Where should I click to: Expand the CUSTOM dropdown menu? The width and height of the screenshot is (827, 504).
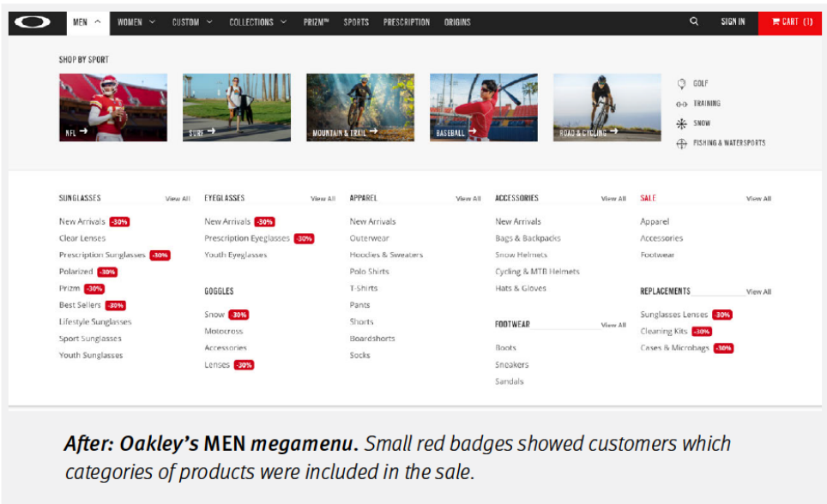192,22
